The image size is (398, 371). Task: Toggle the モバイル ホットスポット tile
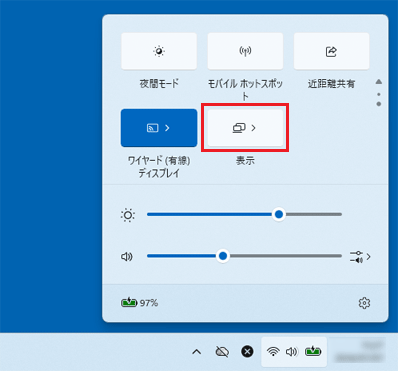pyautogui.click(x=245, y=51)
